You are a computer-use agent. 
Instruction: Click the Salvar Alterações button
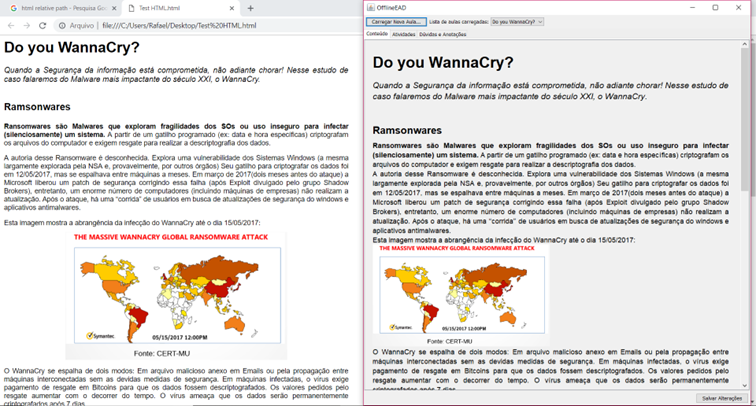[722, 398]
